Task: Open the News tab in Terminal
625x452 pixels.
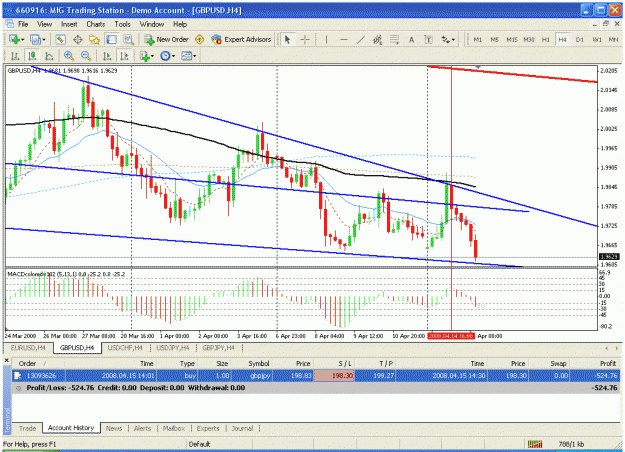Action: [114, 428]
